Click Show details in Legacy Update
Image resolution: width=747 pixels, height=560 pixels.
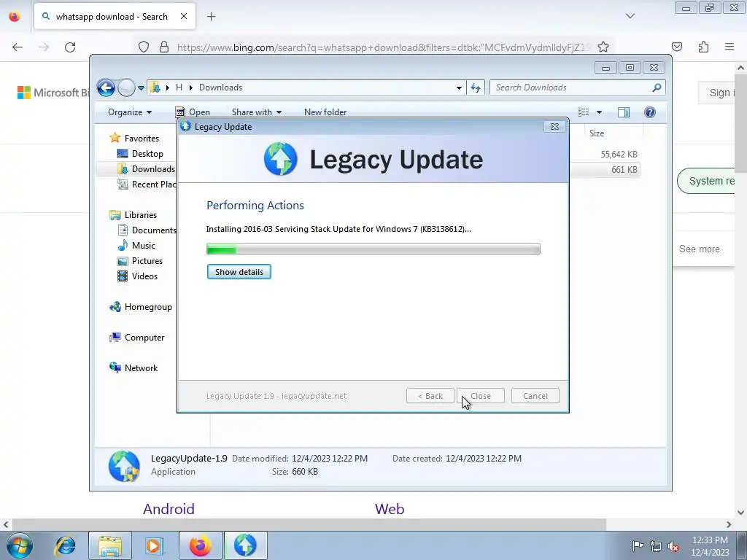(239, 272)
